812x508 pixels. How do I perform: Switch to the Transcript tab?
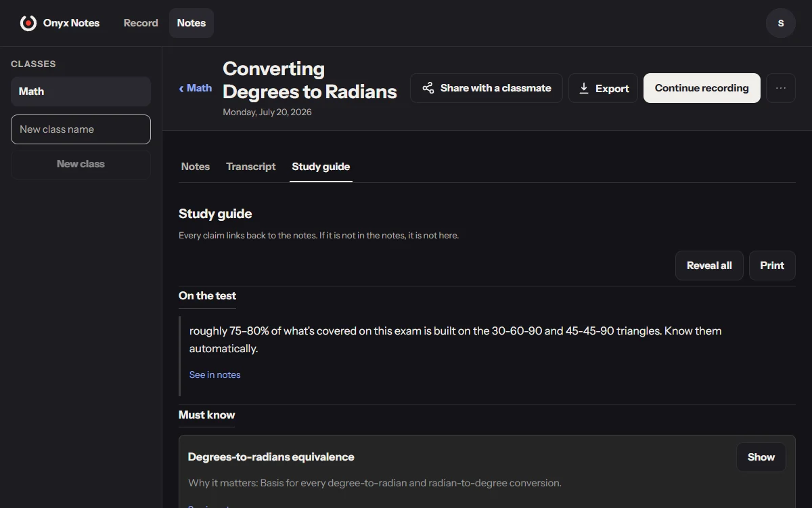[251, 167]
